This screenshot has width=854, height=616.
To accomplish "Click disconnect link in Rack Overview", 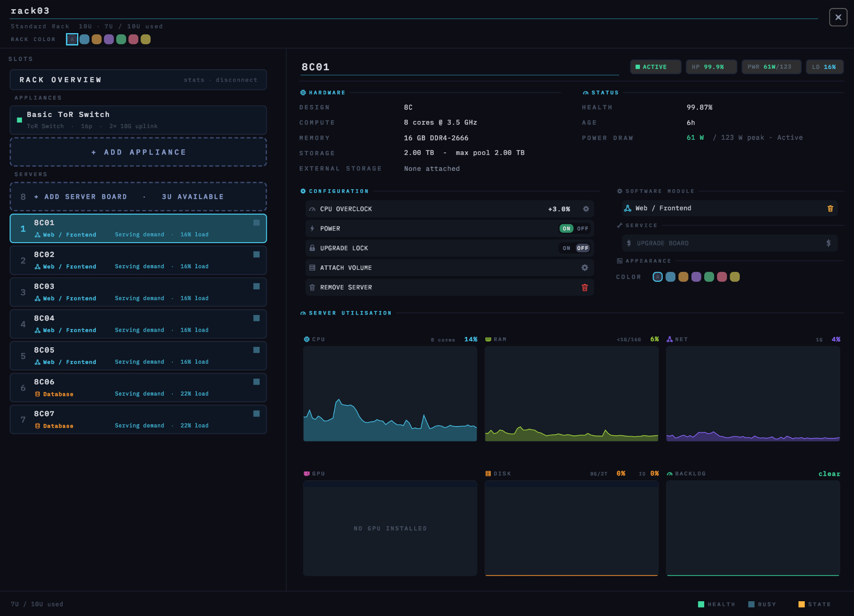I will [x=236, y=80].
